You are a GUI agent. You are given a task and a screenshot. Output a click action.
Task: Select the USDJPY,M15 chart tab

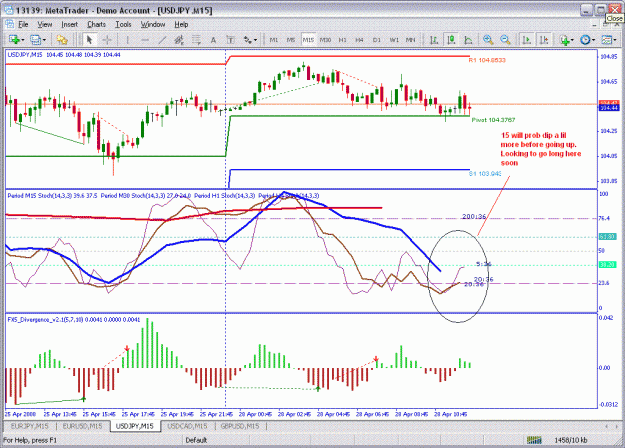click(x=135, y=426)
